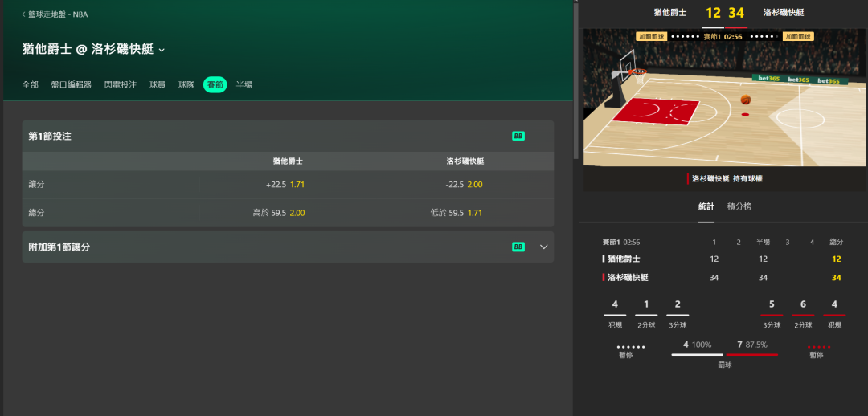Viewport: 868px width, 416px height.
Task: Switch to the 球隊 tab
Action: click(x=186, y=84)
